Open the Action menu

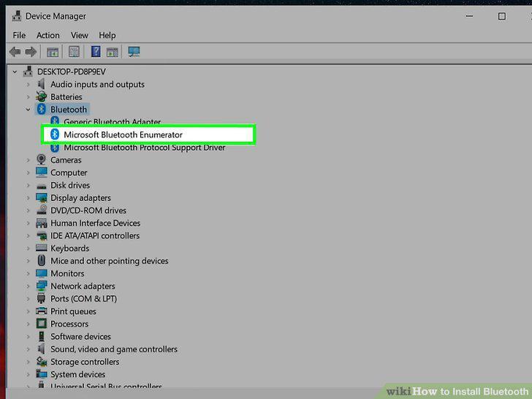pyautogui.click(x=47, y=35)
